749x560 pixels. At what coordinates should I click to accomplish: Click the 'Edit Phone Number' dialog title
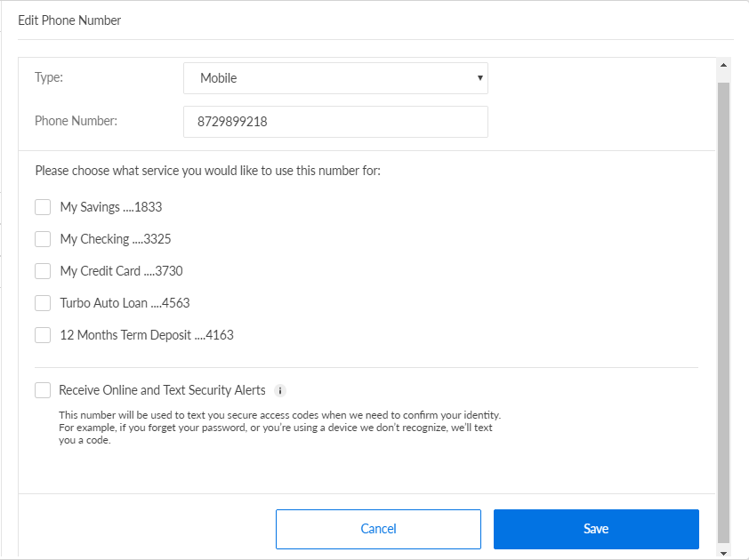click(69, 20)
